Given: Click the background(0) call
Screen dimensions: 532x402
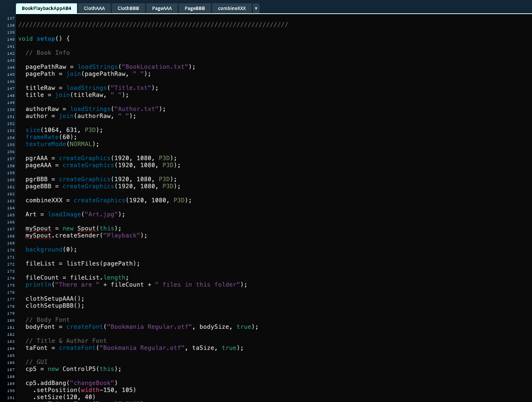Looking at the screenshot, I should click(51, 250).
